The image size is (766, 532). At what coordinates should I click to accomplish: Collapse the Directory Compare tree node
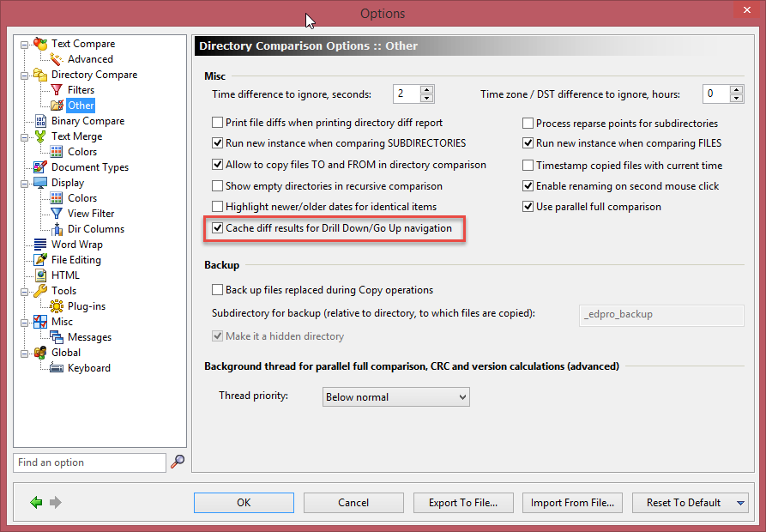click(24, 76)
